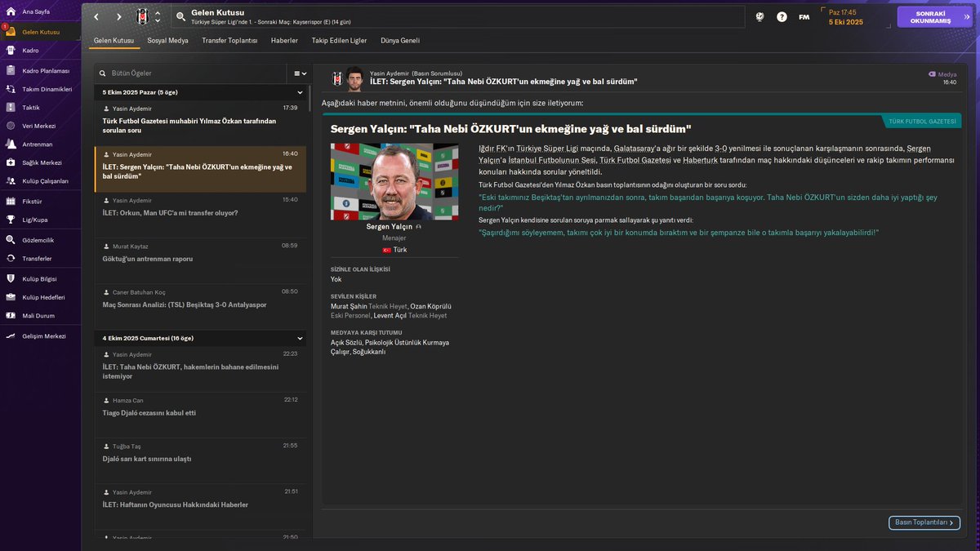Screen dimensions: 980x551
Task: Open Gelen Kutusu from the sidebar
Action: coord(41,32)
